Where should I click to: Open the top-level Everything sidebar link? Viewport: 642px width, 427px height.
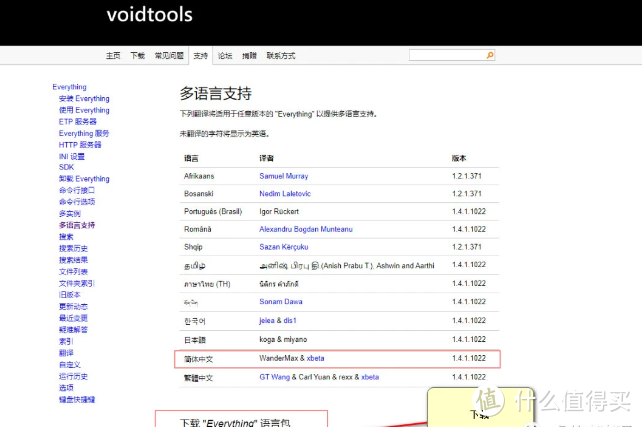coord(70,87)
